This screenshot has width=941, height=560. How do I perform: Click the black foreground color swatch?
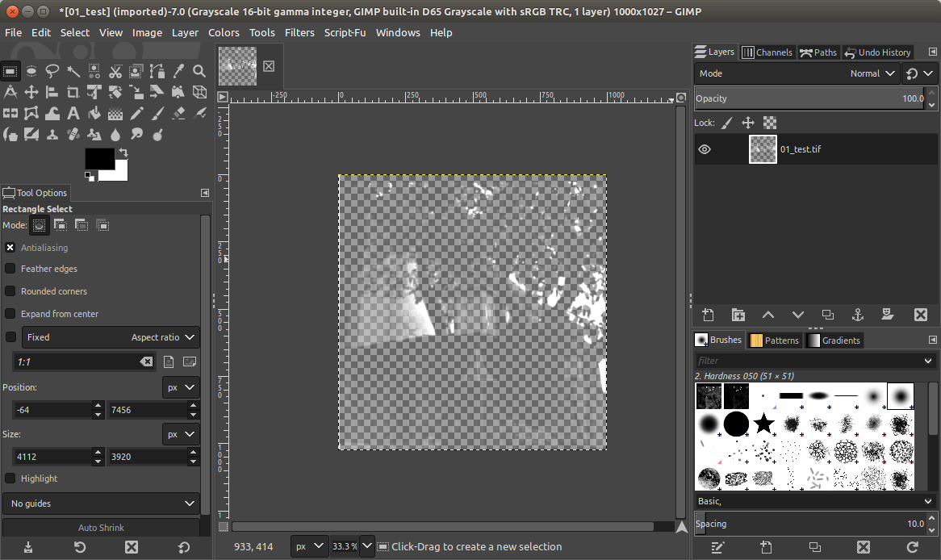point(99,158)
